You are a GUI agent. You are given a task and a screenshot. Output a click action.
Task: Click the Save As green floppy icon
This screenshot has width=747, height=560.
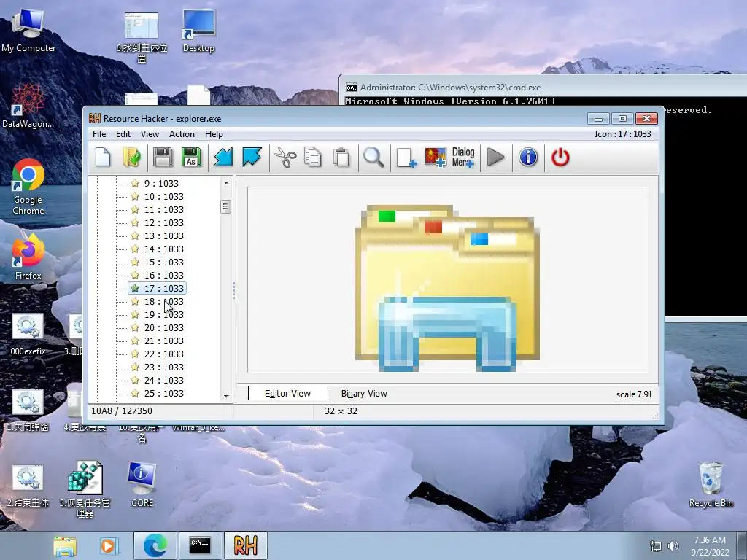(191, 157)
